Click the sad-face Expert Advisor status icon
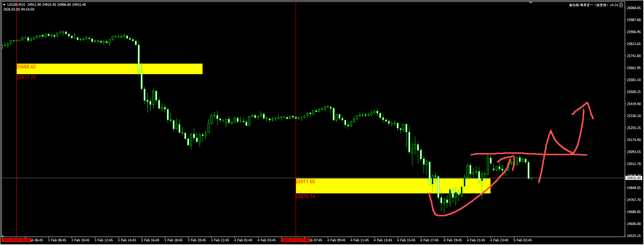 (621, 5)
